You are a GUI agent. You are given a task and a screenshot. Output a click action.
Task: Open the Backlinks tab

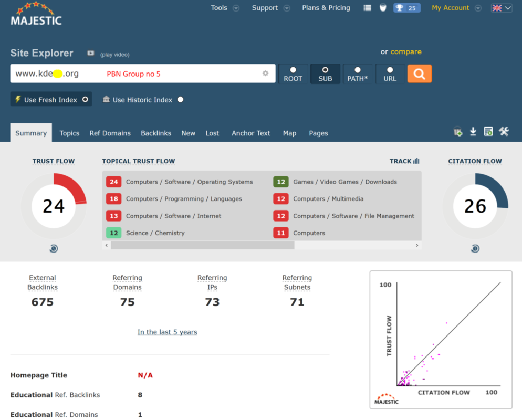(x=156, y=133)
